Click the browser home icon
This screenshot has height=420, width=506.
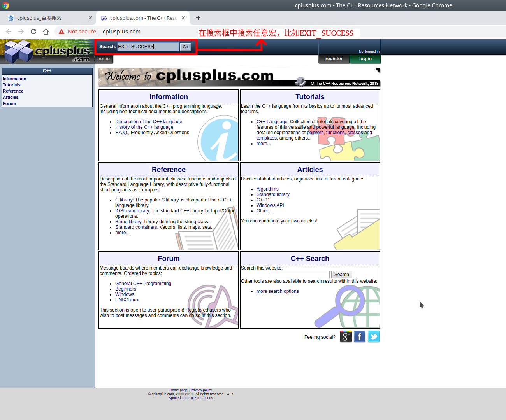click(46, 31)
